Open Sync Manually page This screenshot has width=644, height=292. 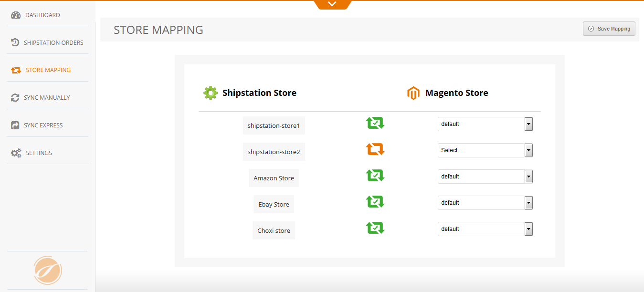(x=47, y=98)
